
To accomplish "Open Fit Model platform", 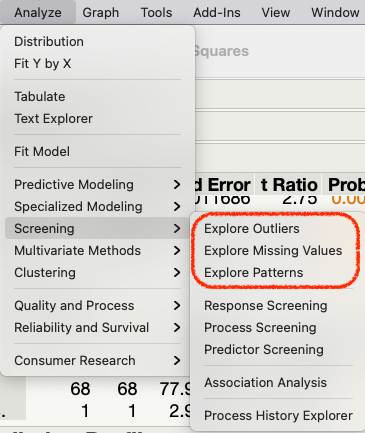I will 42,152.
